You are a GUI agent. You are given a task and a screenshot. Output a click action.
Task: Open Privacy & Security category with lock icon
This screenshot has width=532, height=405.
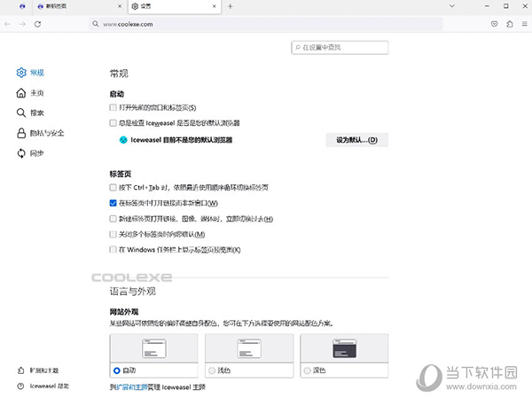(41, 133)
